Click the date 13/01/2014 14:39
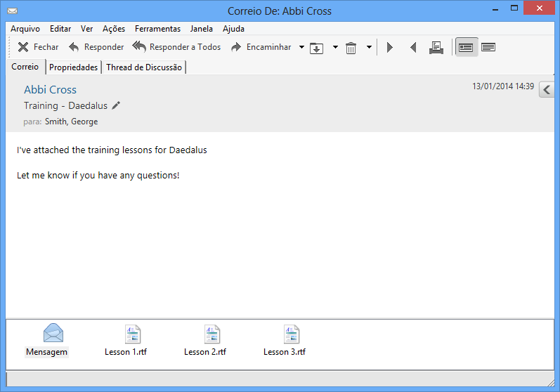 point(503,86)
